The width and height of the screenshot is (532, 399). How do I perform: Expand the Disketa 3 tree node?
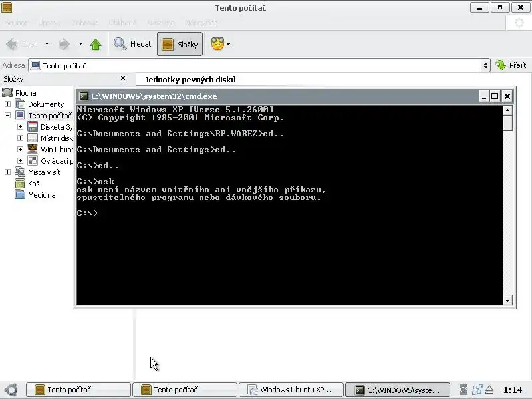point(20,126)
